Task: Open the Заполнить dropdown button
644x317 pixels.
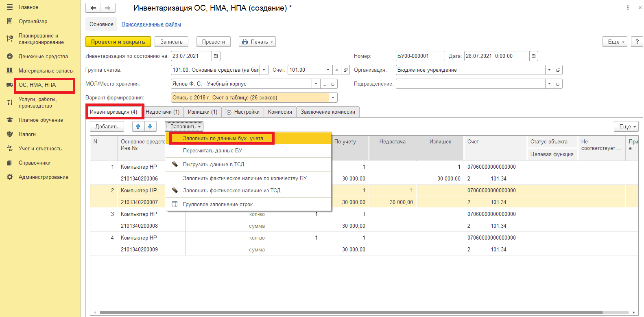Action: [184, 126]
